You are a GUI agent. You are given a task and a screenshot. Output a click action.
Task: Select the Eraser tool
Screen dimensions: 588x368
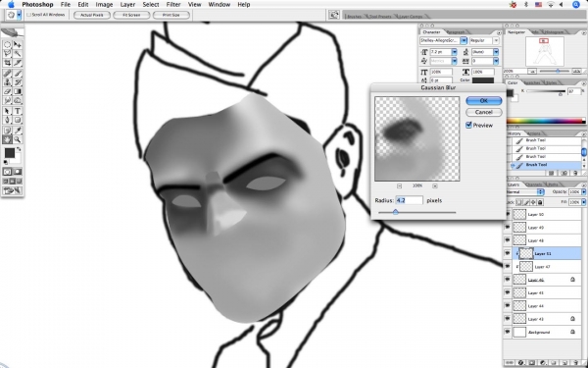click(7, 91)
